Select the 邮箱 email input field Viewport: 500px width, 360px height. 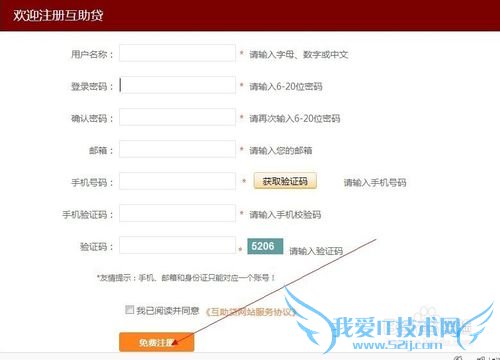(177, 149)
